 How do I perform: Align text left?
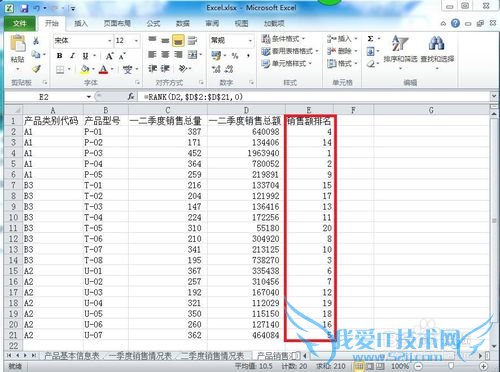point(152,55)
